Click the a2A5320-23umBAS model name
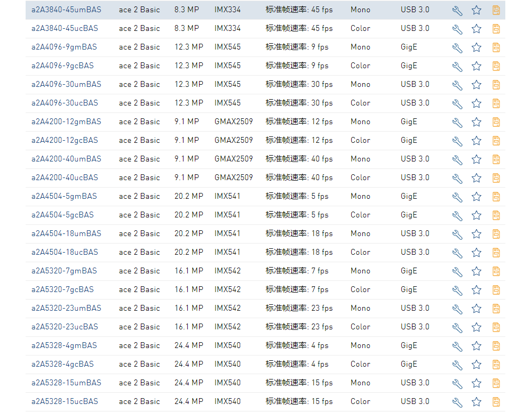532x412 pixels. [66, 308]
